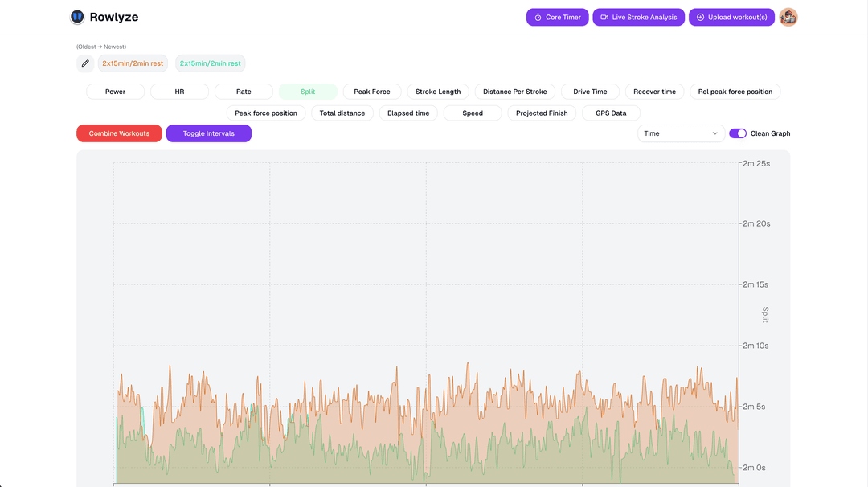868x487 pixels.
Task: Click the orange split line on graph
Action: click(469, 365)
